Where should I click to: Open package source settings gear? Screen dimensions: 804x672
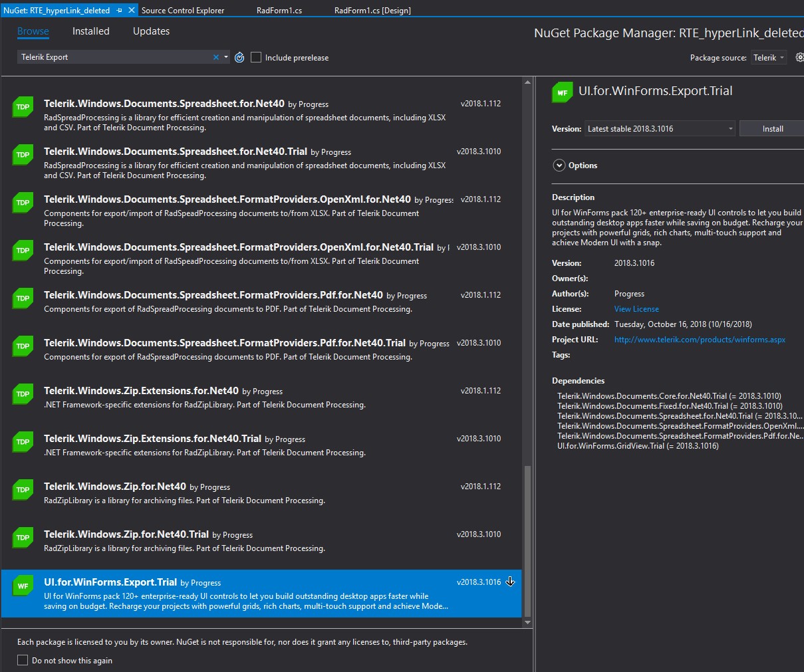[x=799, y=58]
